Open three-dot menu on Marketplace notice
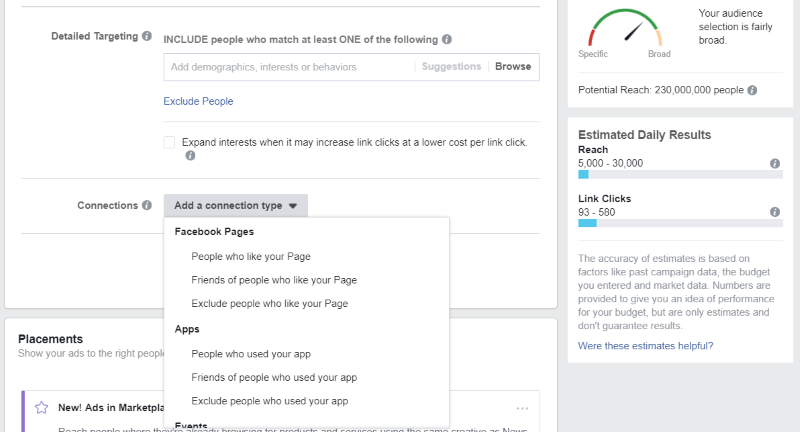This screenshot has height=432, width=800. click(522, 408)
